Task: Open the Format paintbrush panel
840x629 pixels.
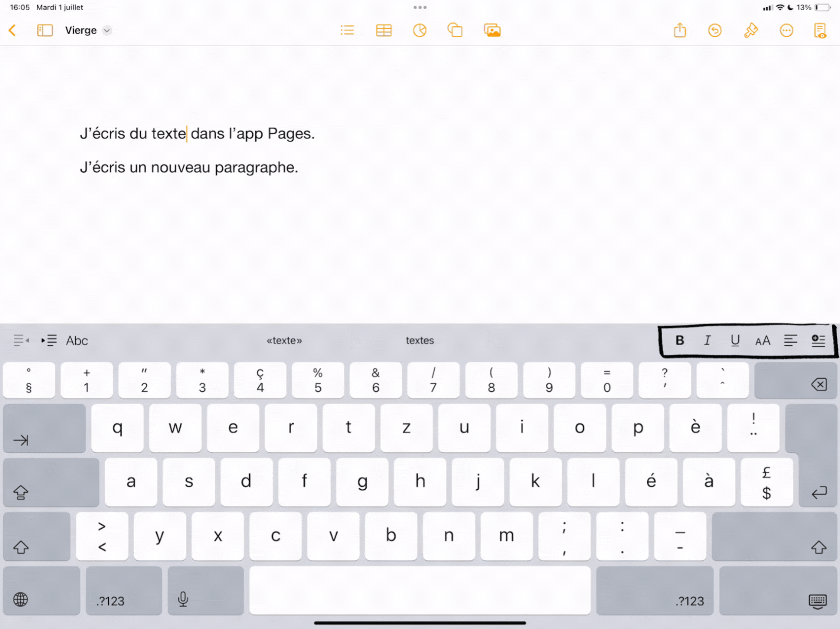Action: point(750,31)
